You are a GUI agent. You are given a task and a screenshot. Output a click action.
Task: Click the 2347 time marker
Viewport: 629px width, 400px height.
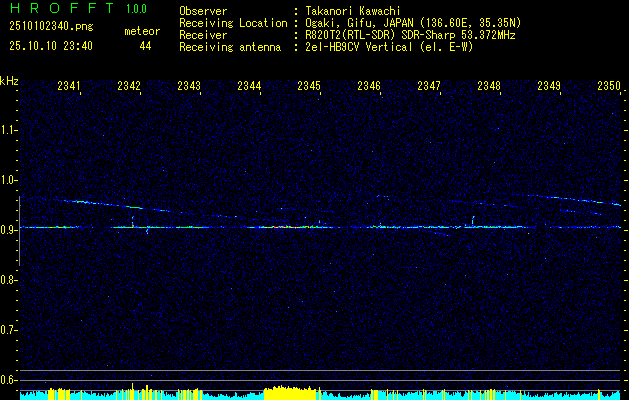point(429,87)
